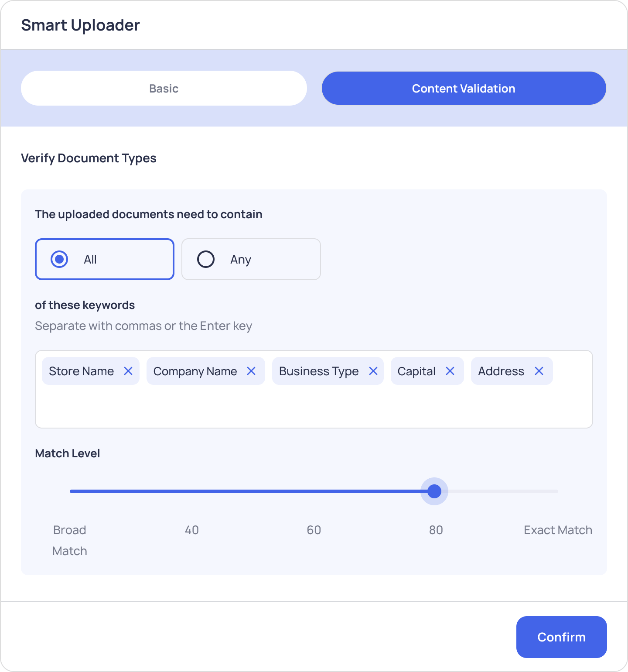Click the 40 tick label
Image resolution: width=628 pixels, height=672 pixels.
click(191, 530)
